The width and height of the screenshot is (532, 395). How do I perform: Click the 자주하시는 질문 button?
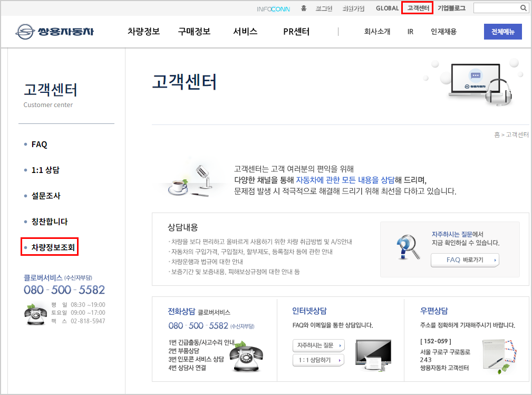[317, 345]
